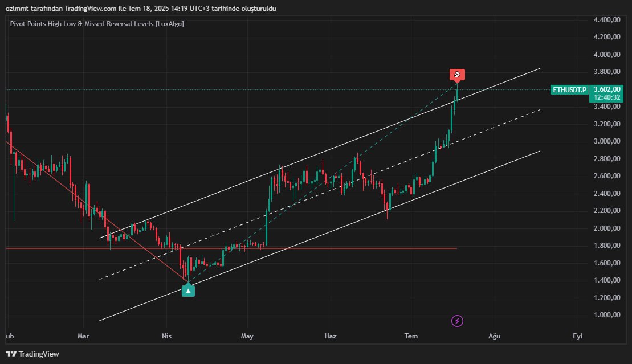Click the ozlmmt TradingView.com header caption
The height and width of the screenshot is (364, 632).
[141, 9]
